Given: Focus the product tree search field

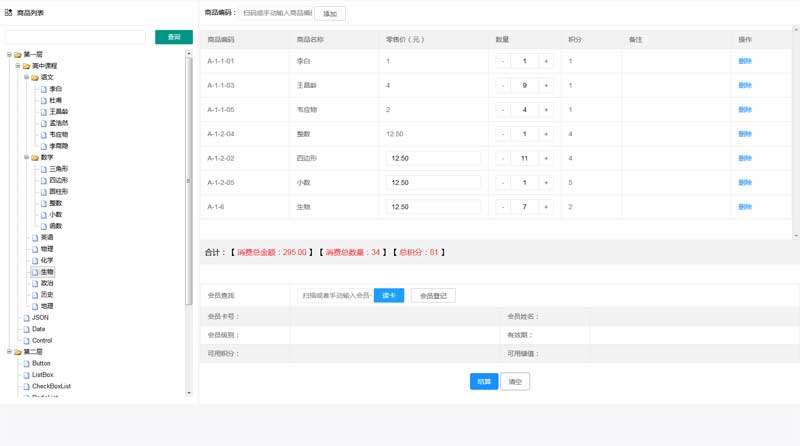Looking at the screenshot, I should click(75, 37).
